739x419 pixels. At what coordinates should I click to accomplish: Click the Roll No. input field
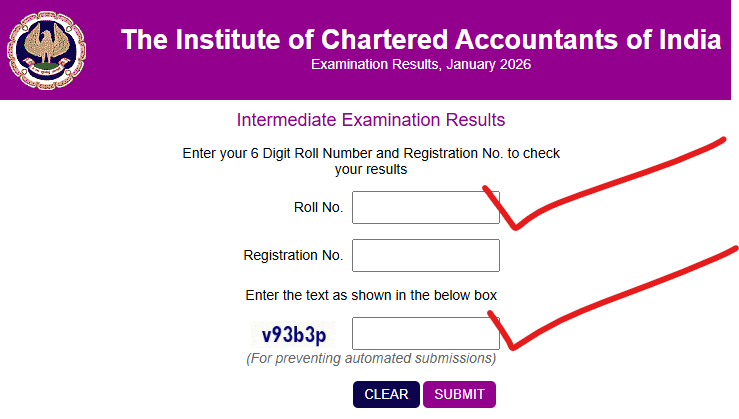tap(425, 207)
